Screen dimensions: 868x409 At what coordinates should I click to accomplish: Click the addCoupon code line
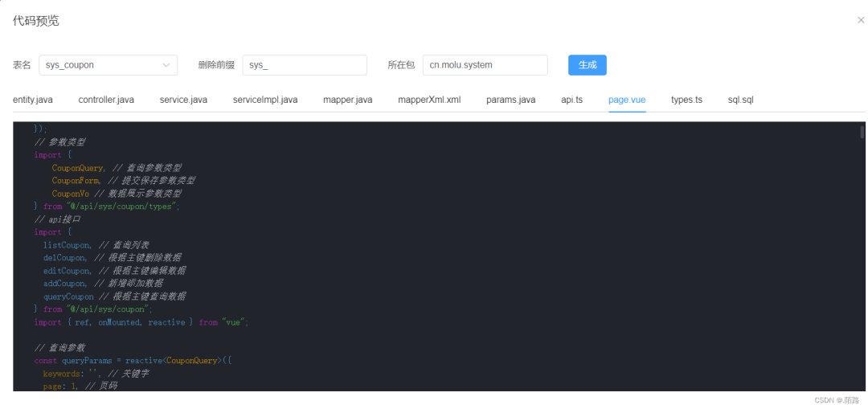(x=103, y=284)
